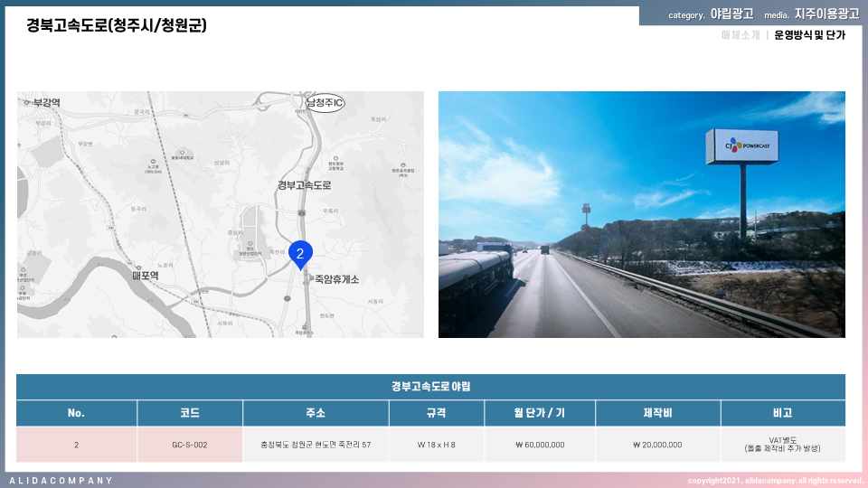868x488 pixels.
Task: Switch to 운영방식 및 단가 tab
Action: click(x=809, y=35)
